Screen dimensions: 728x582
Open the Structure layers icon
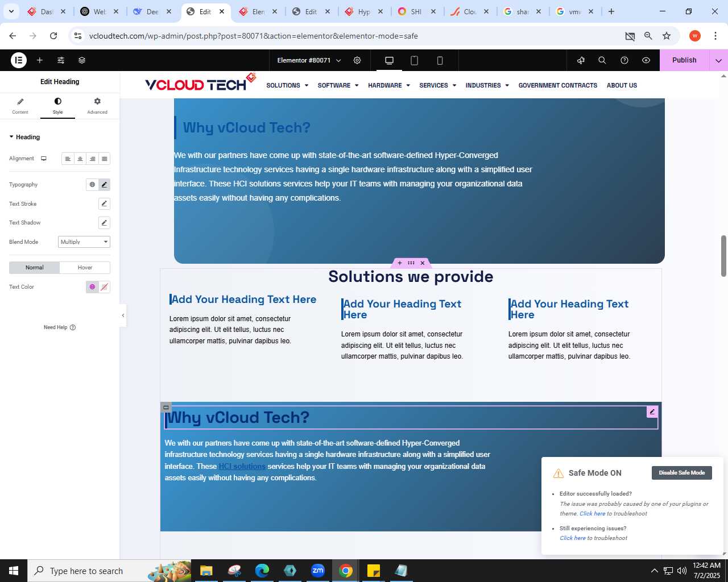[x=82, y=60]
